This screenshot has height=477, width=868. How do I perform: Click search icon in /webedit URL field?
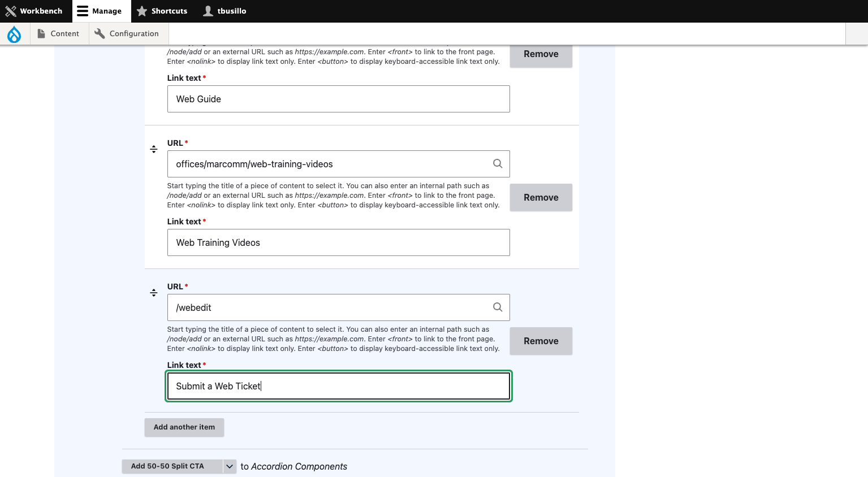(x=498, y=307)
